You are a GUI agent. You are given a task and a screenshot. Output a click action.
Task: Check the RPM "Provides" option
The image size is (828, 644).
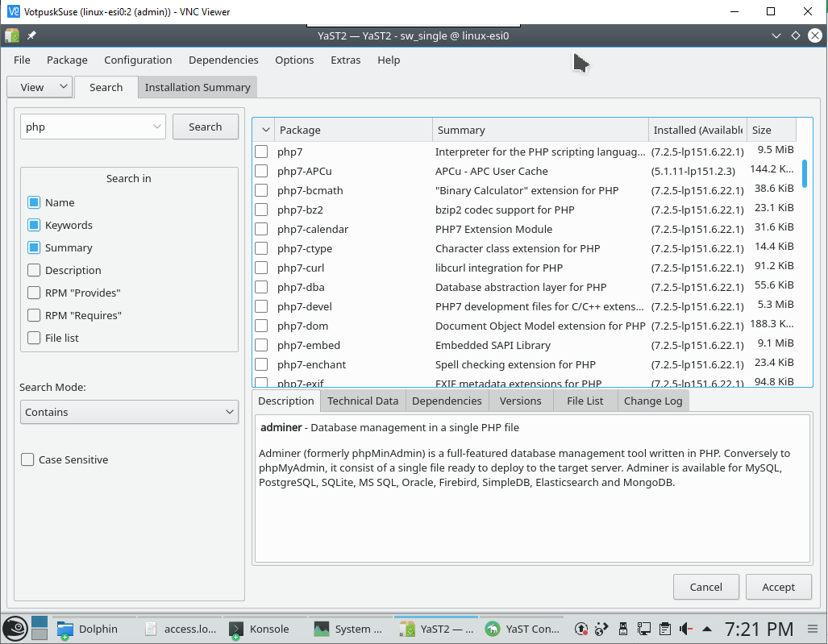click(x=34, y=293)
